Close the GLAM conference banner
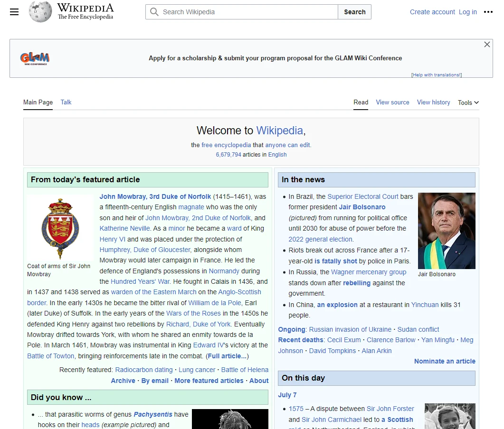Screen dimensions: 504x429 [x=487, y=44]
